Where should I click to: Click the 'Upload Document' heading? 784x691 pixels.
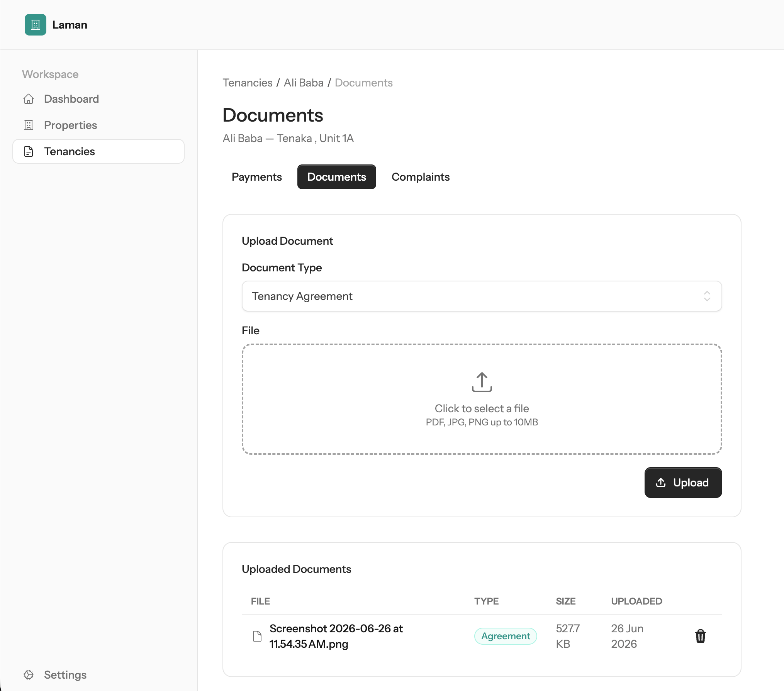(287, 241)
